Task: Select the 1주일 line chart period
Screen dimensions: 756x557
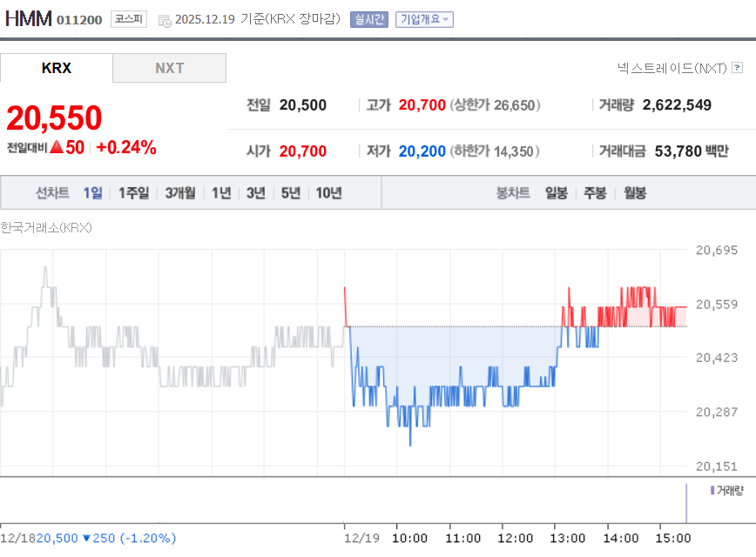Action: pos(133,192)
